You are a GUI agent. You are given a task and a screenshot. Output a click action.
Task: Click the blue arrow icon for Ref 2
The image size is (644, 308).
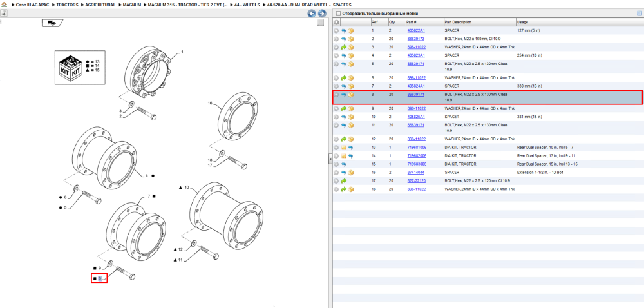(x=344, y=39)
